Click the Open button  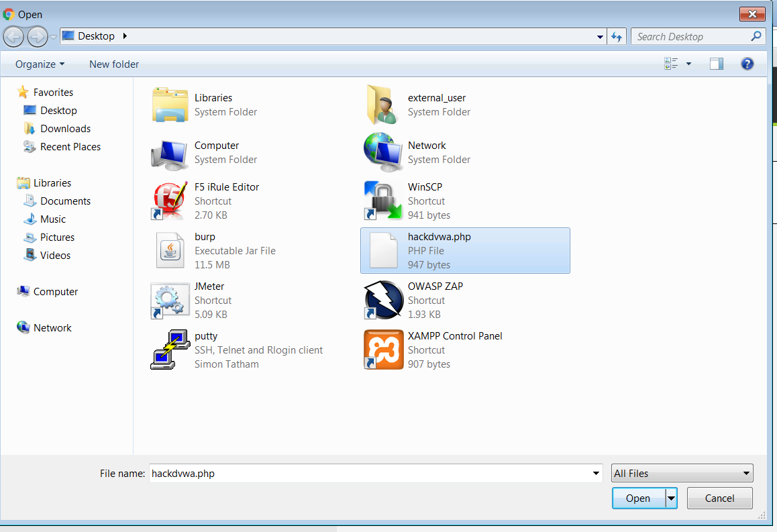638,498
